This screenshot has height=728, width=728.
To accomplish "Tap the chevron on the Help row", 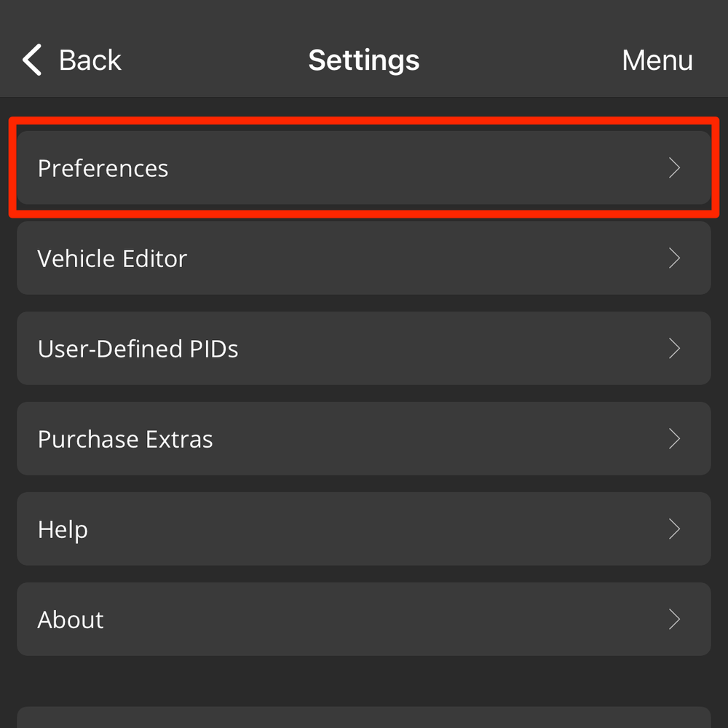I will (674, 529).
